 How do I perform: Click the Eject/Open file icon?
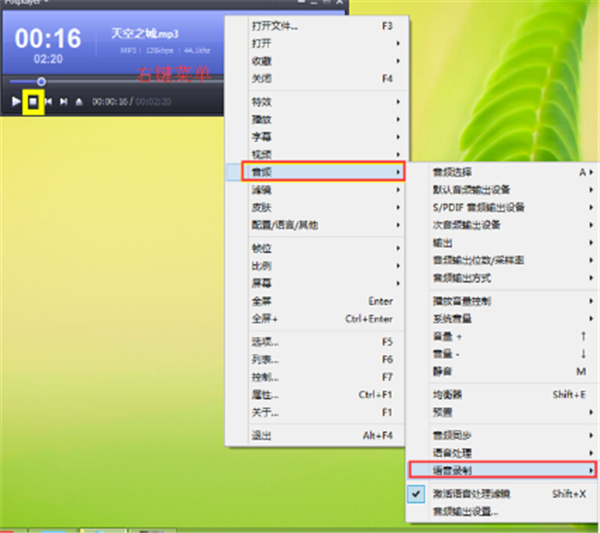[79, 101]
